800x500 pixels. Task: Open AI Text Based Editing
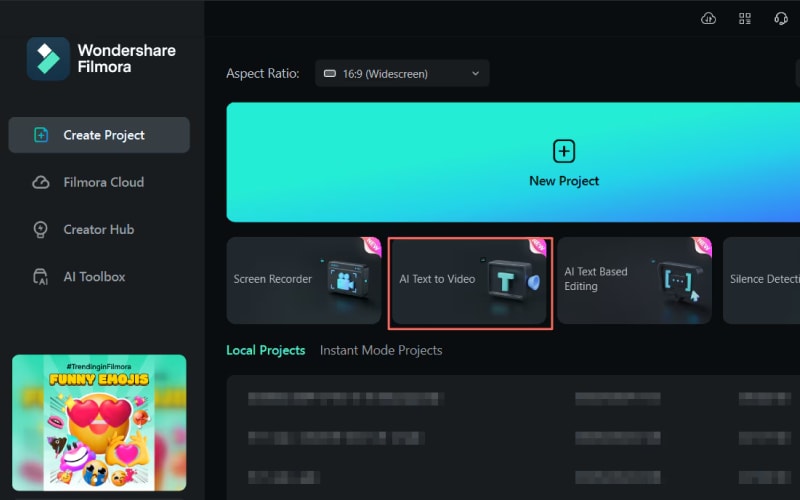click(634, 280)
